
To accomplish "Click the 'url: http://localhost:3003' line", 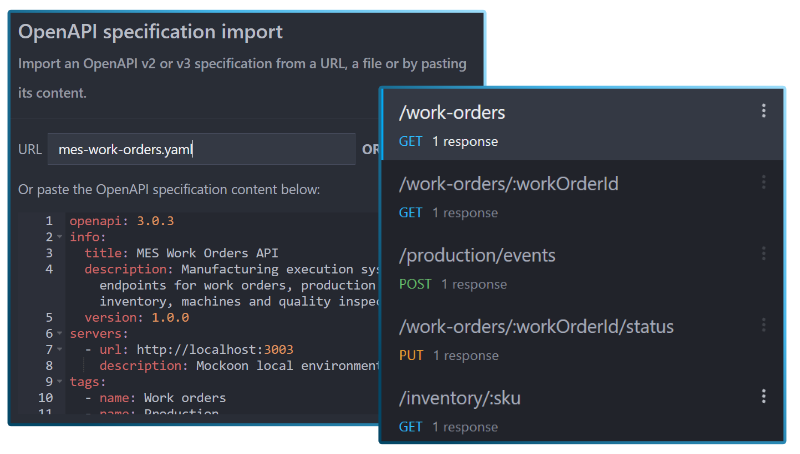I will point(189,349).
